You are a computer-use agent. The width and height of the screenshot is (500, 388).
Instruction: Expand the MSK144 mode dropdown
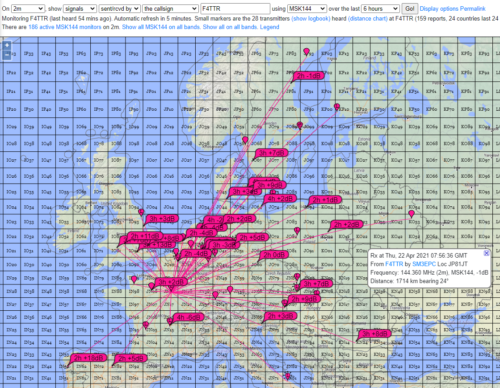click(x=307, y=9)
